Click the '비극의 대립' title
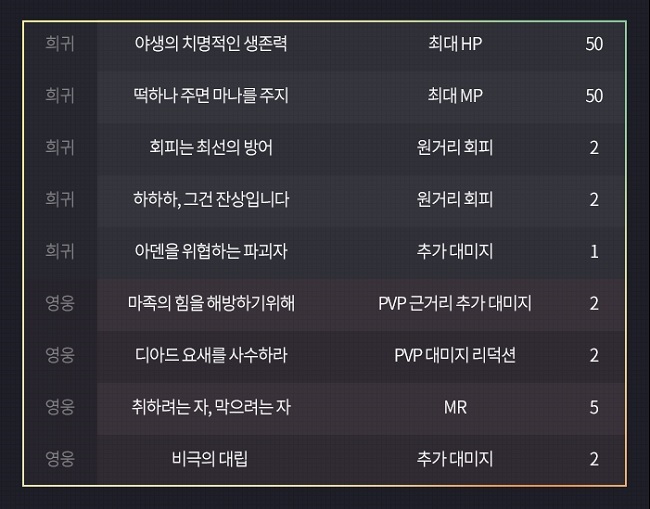The height and width of the screenshot is (509, 650). 210,459
